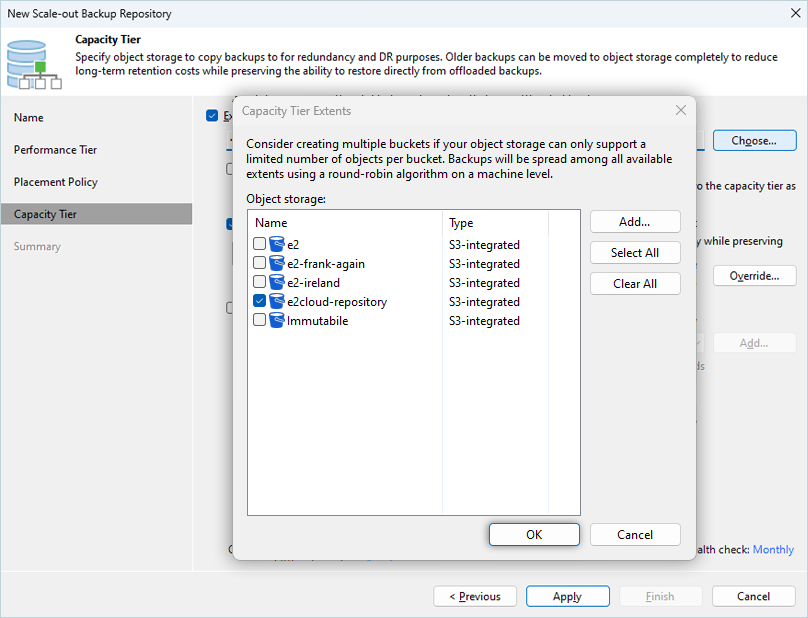Click the Select All button
808x618 pixels.
635,253
